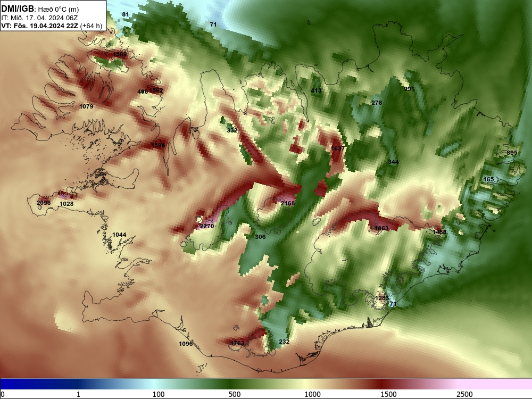Click the 1079 value in the Westfjords
Viewport: 532px width, 399px height.
point(86,106)
